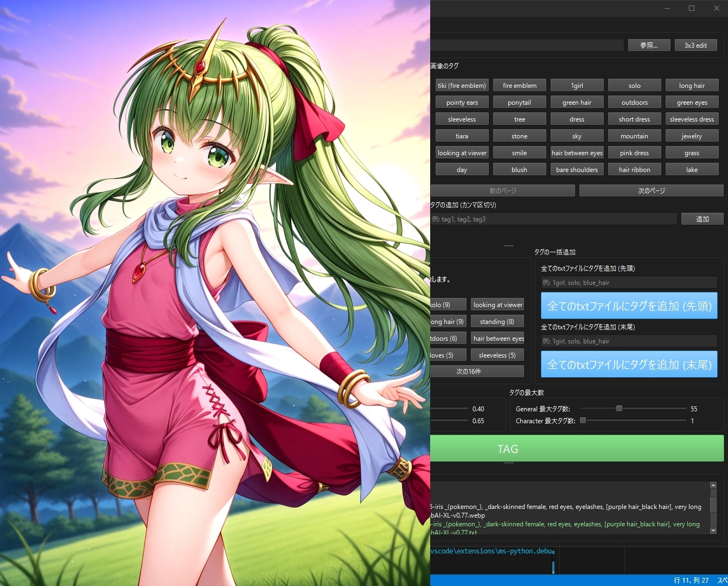Select the 'sleeveless (5)' frequency tag
Image resolution: width=728 pixels, height=586 pixels.
[x=497, y=355]
